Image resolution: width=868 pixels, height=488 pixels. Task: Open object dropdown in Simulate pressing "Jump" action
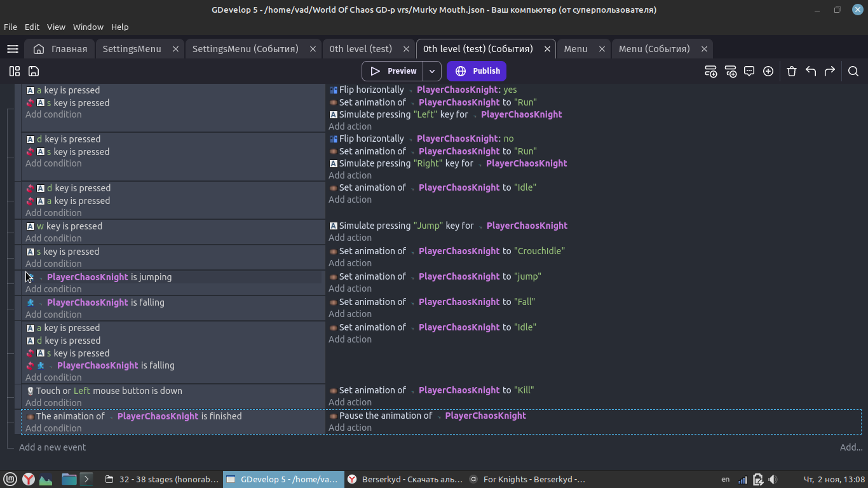click(480, 226)
